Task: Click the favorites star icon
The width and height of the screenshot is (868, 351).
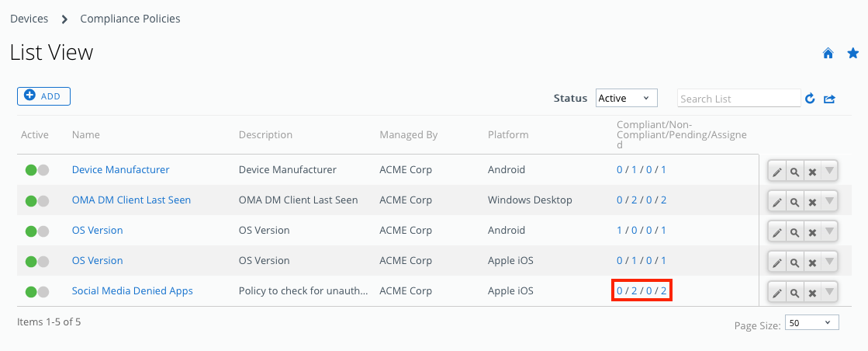Action: click(x=852, y=54)
